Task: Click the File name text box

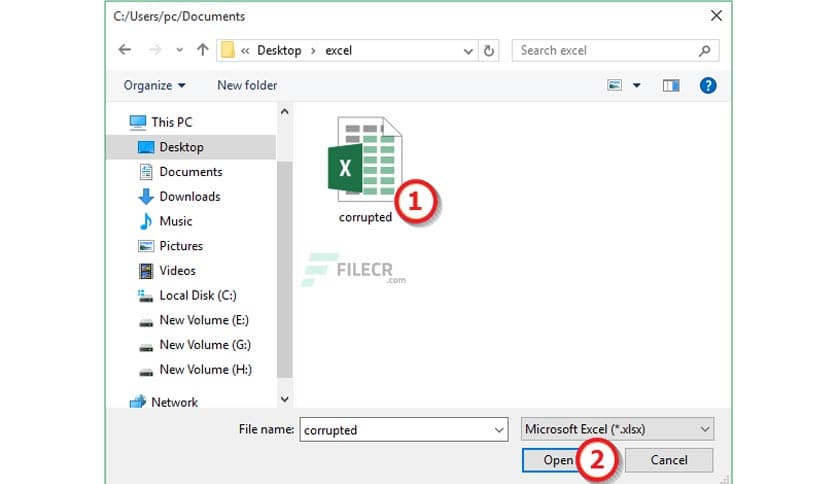Action: point(404,430)
